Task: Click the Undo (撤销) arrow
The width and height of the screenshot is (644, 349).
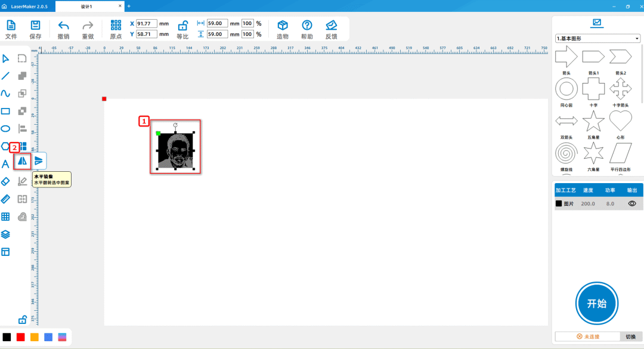Action: pyautogui.click(x=64, y=29)
